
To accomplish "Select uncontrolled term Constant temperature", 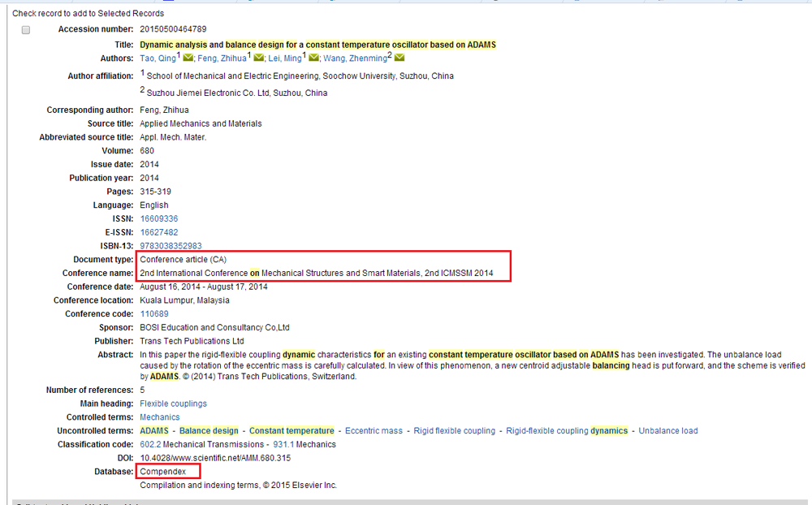I will 292,431.
